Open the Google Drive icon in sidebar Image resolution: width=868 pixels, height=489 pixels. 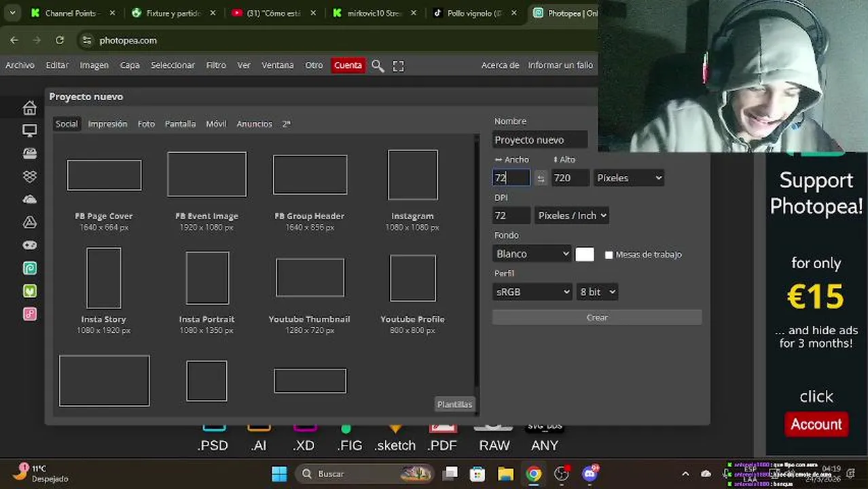tap(29, 222)
